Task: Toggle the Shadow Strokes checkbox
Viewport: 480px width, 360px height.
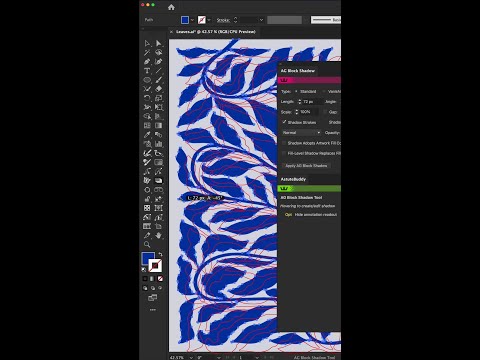Action: 284,122
